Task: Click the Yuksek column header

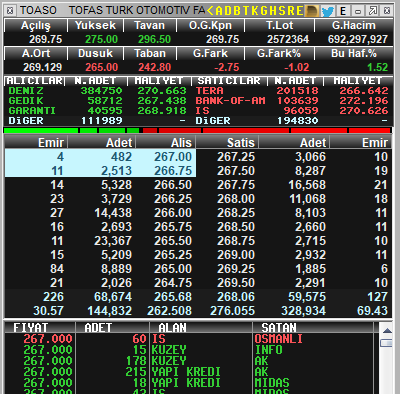Action: 95,25
